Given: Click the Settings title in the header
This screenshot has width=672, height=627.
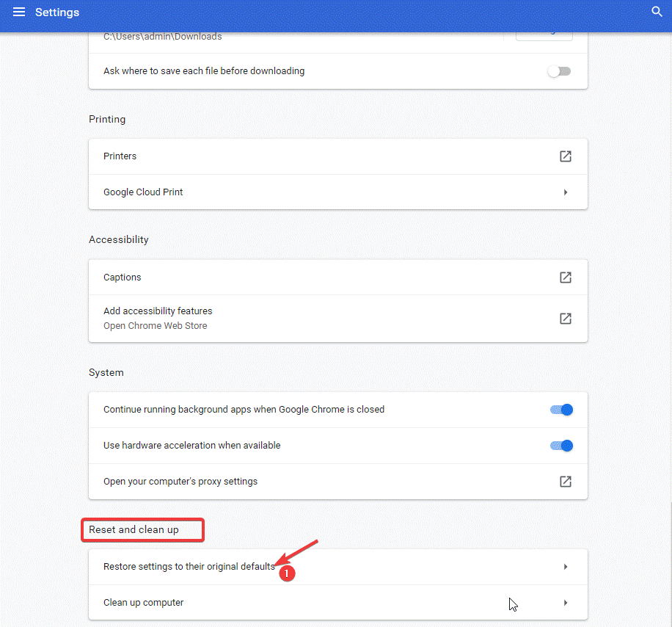Looking at the screenshot, I should point(56,12).
